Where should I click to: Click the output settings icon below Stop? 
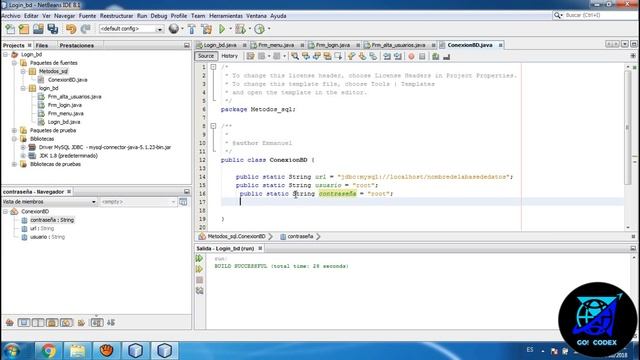[x=199, y=291]
